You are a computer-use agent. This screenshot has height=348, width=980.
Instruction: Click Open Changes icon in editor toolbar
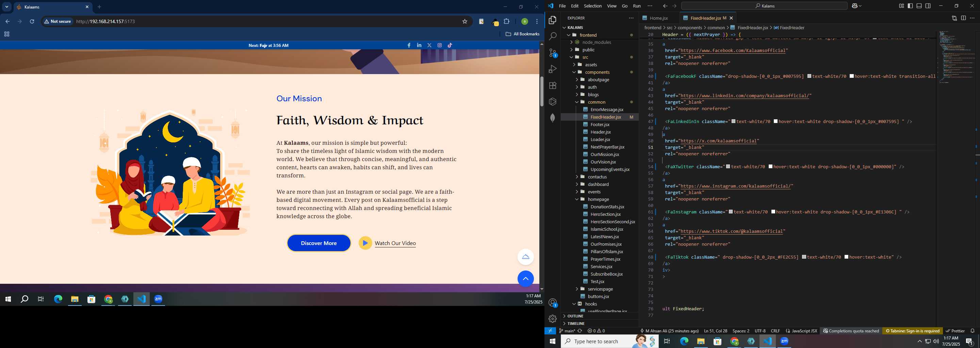[954, 18]
